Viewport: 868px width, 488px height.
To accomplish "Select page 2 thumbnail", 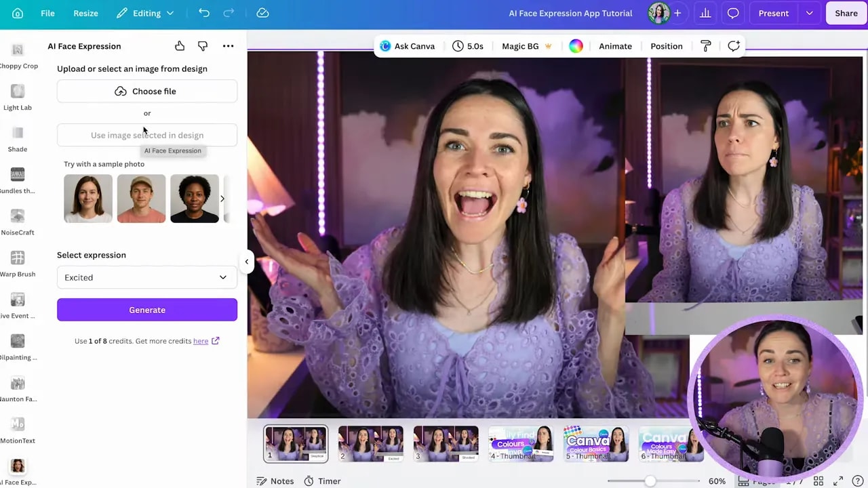I will pyautogui.click(x=371, y=444).
